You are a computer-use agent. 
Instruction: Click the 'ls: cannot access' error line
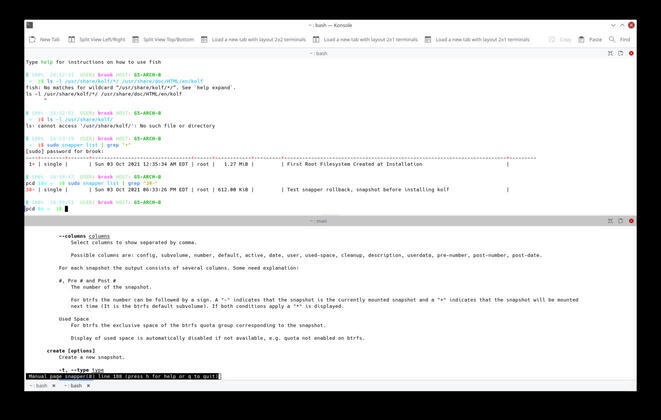click(120, 126)
